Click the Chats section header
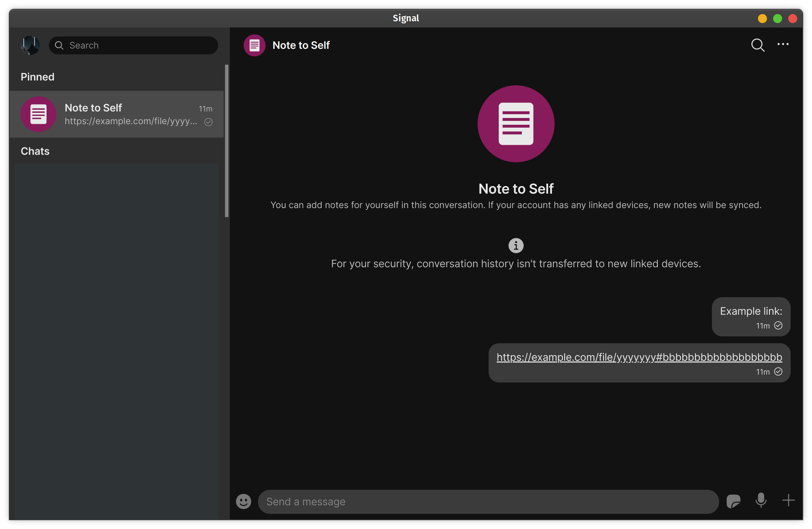 point(35,151)
